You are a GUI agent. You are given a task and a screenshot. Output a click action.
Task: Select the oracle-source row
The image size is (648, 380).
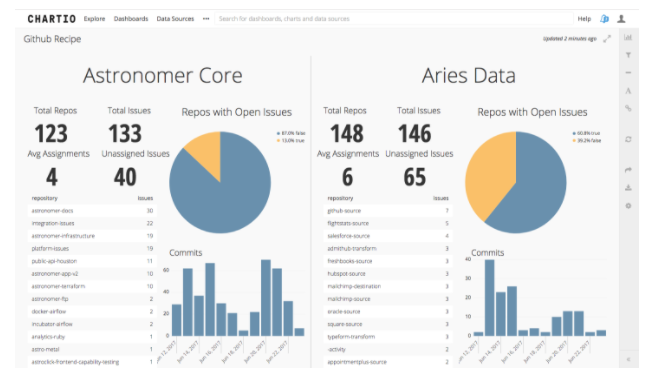388,311
